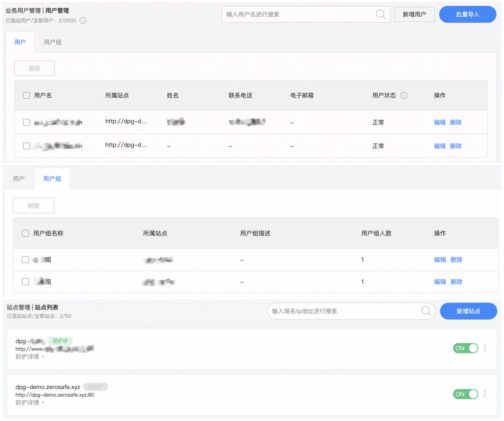Click the blue 新增站点 button

[469, 311]
